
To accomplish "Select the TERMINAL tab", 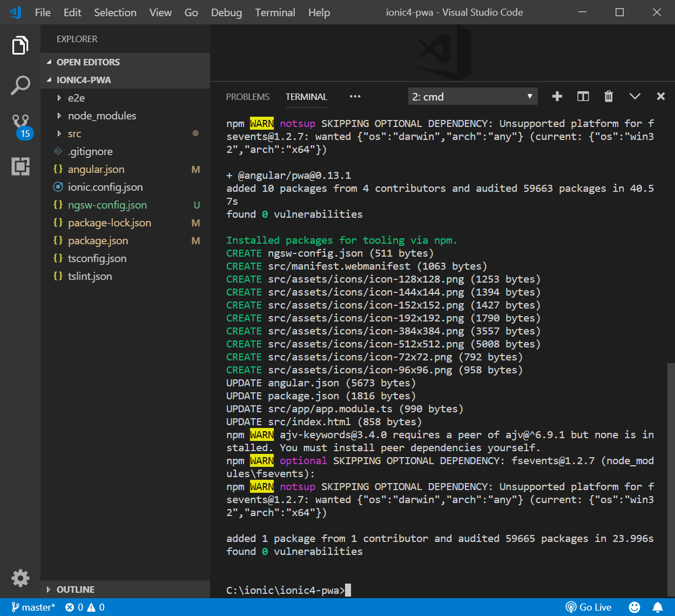I will pos(306,97).
